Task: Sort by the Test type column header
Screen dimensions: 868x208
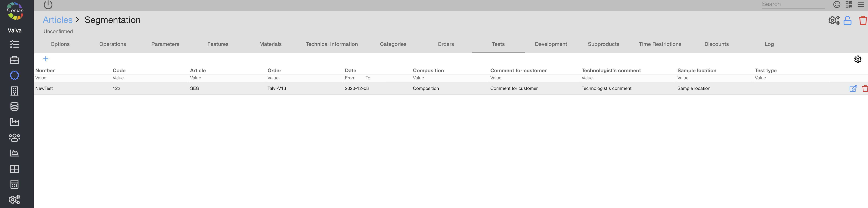Action: [x=765, y=71]
